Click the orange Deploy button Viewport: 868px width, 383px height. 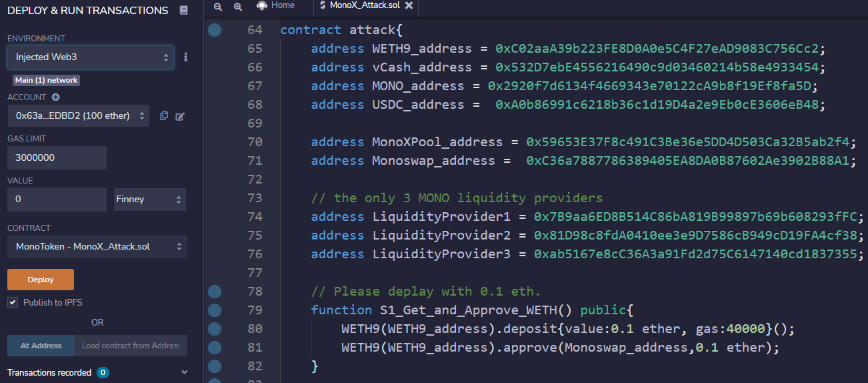pyautogui.click(x=41, y=280)
